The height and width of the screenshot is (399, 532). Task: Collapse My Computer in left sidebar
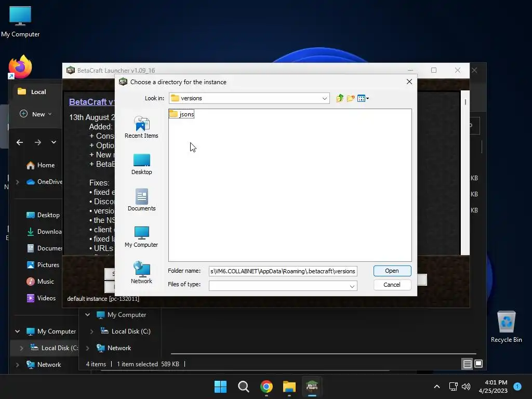[17, 331]
